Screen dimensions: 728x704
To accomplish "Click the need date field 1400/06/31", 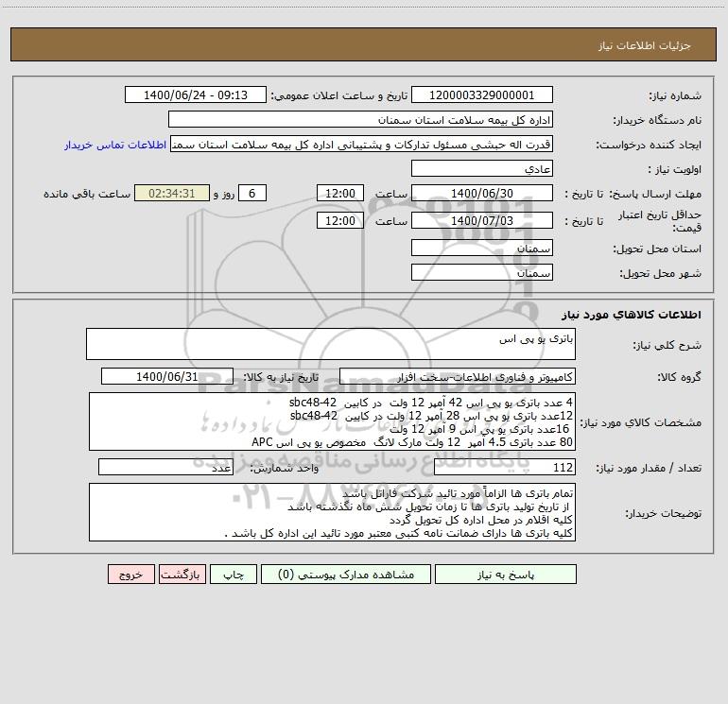I will tap(167, 376).
